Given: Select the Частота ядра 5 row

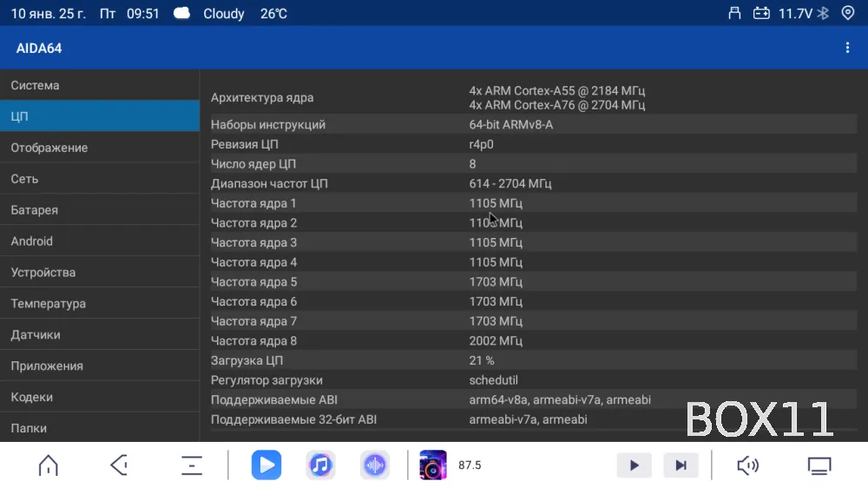Looking at the screenshot, I should (x=534, y=282).
